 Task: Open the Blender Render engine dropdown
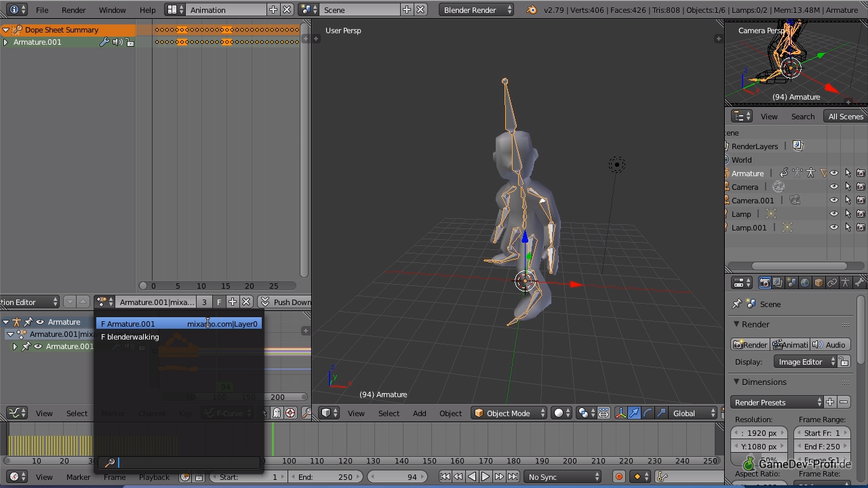(x=477, y=10)
